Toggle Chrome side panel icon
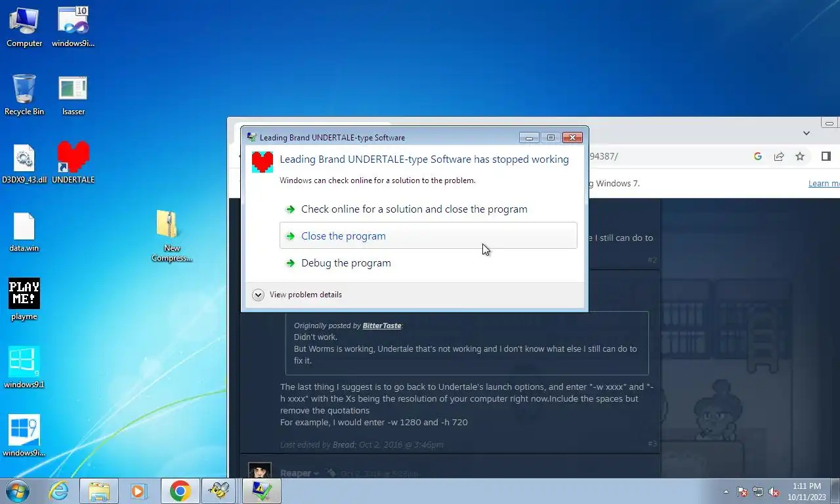This screenshot has height=504, width=840. pos(826,156)
